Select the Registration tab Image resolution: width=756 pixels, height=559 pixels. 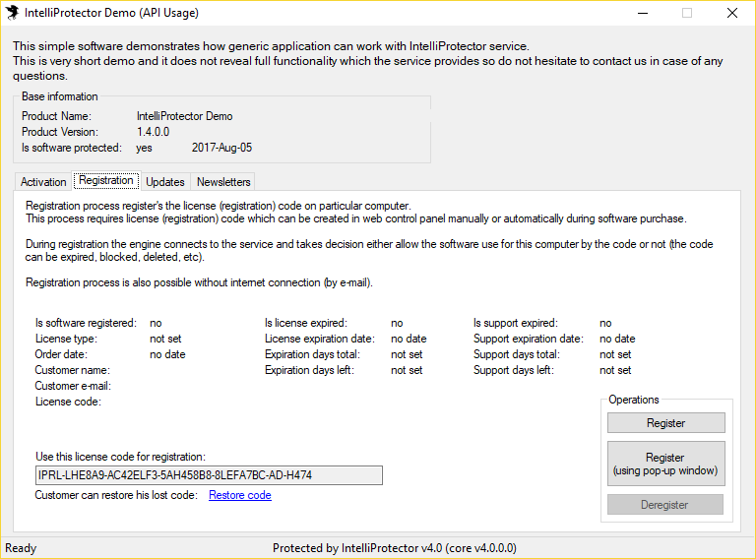(106, 180)
